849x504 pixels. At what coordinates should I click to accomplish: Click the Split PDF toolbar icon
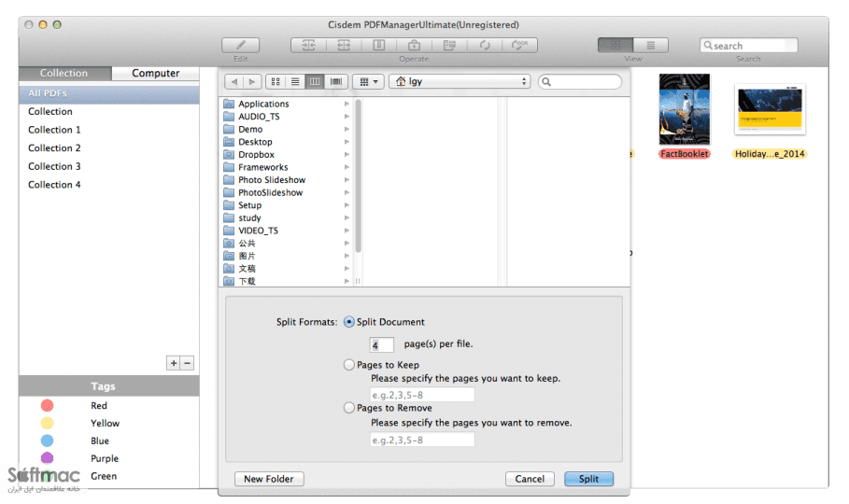(344, 45)
